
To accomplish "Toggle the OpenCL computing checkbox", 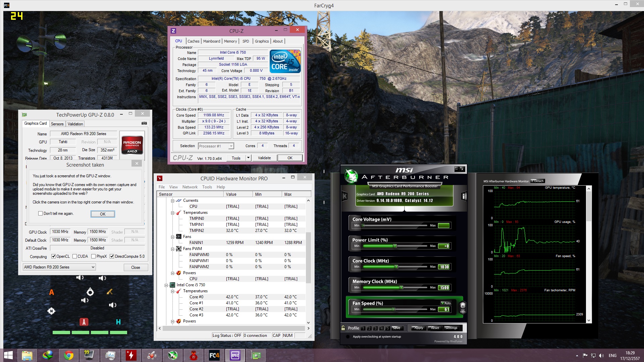I will [x=53, y=256].
